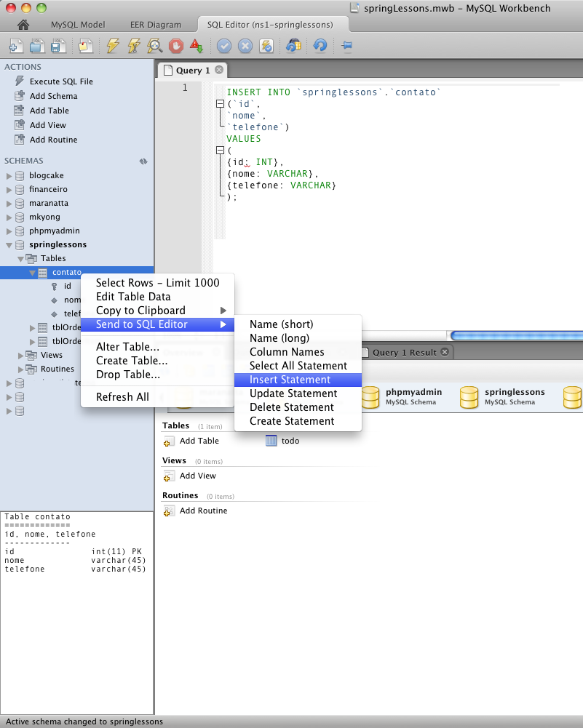This screenshot has width=583, height=728.
Task: Save the SQL script to file icon
Action: (x=58, y=46)
